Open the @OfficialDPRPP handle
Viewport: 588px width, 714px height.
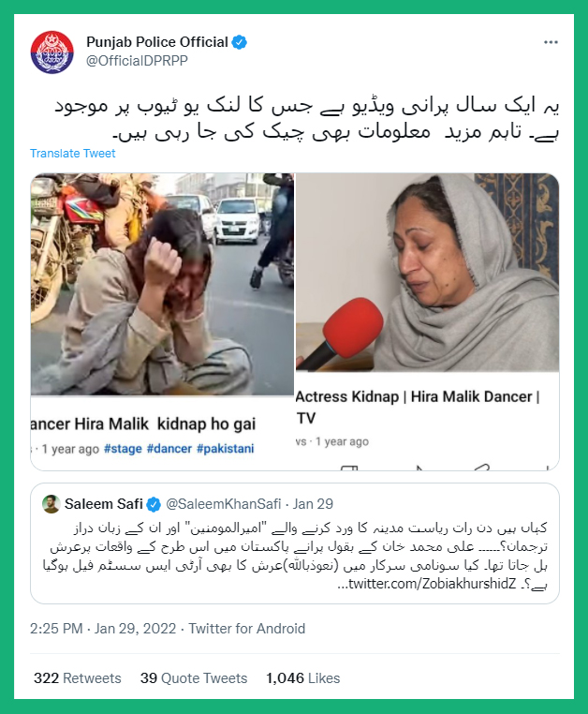point(137,61)
